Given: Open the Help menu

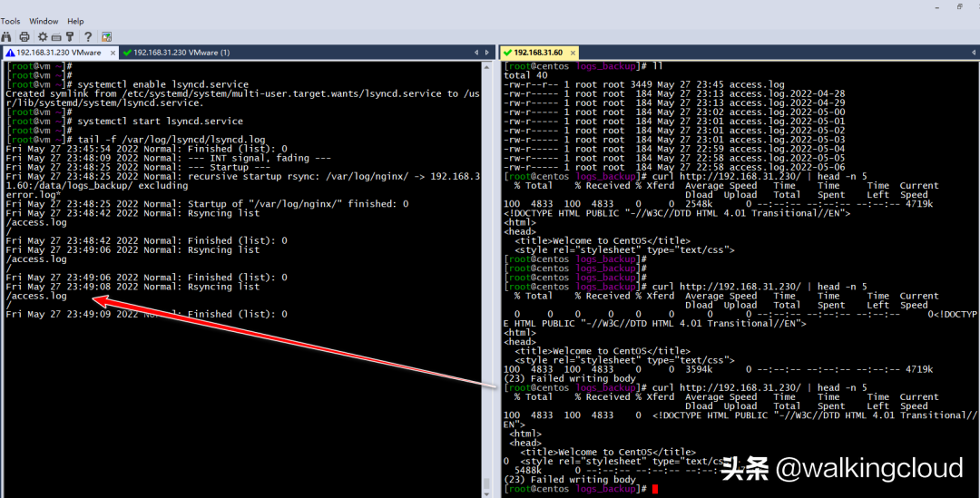Looking at the screenshot, I should (x=75, y=21).
